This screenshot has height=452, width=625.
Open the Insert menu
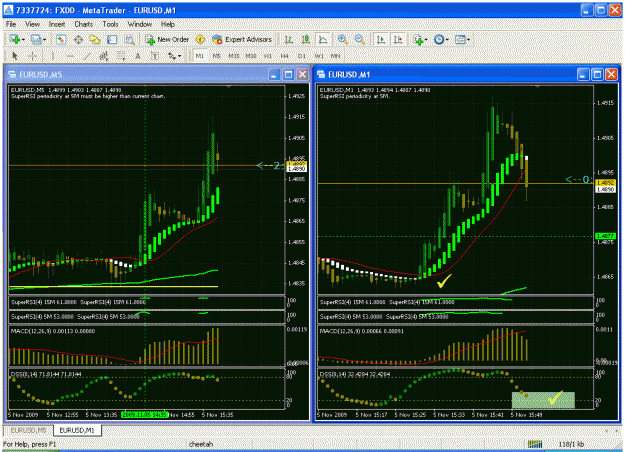(57, 24)
